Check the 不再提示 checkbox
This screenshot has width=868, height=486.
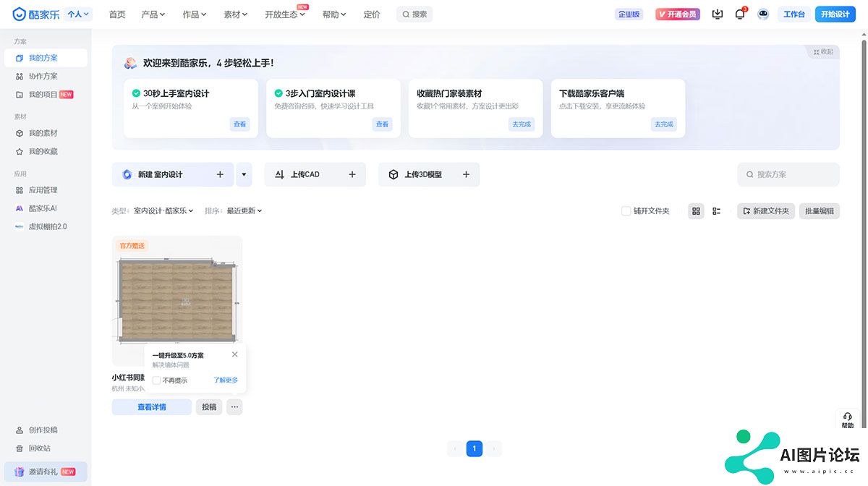[x=156, y=380]
